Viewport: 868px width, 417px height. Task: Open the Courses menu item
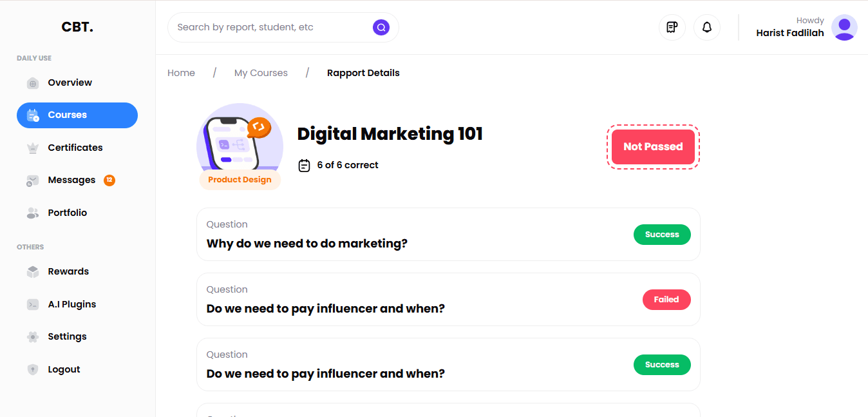tap(77, 115)
